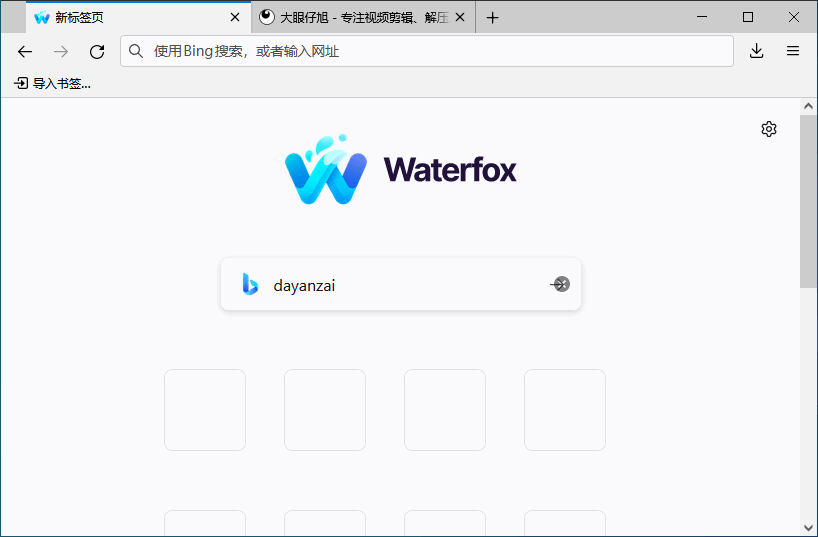Reload the current page
Viewport: 818px width, 537px height.
click(97, 51)
